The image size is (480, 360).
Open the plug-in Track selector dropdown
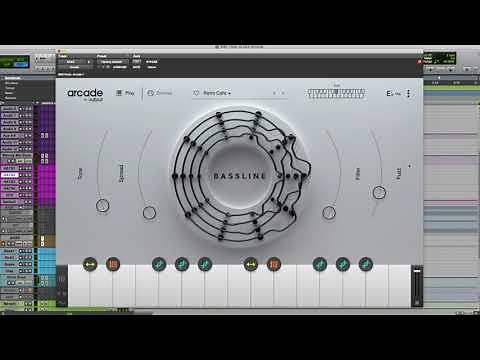pyautogui.click(x=74, y=62)
